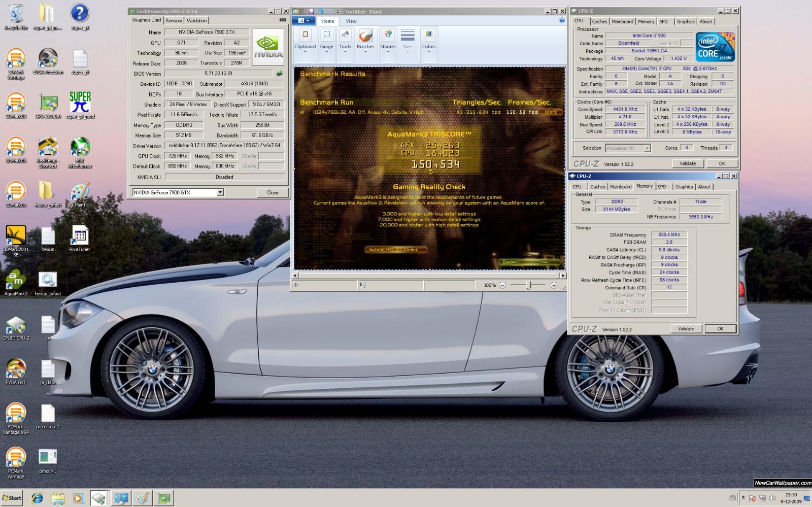Open CPUID CPU-Z desktop shortcut
The image size is (812, 507).
(x=16, y=328)
